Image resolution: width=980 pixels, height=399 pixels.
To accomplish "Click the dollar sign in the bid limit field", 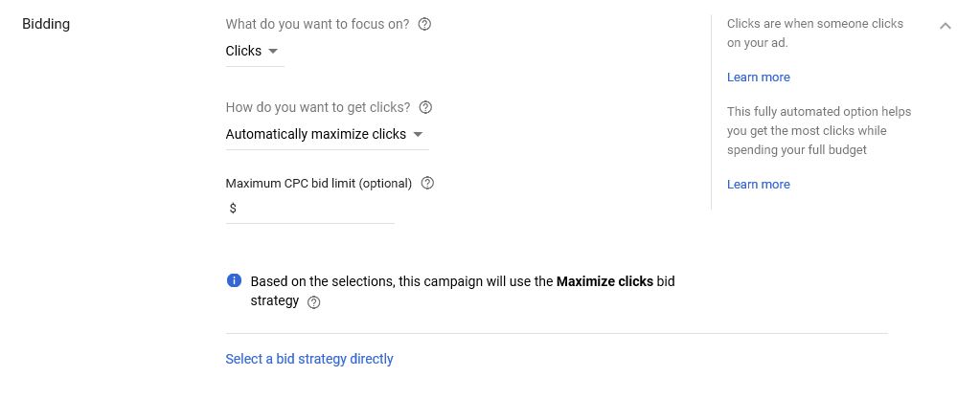I will (233, 209).
